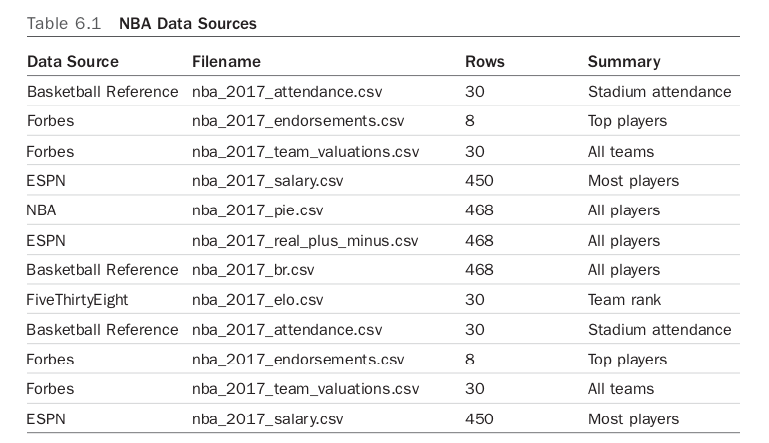Viewport: 769px width, 443px height.
Task: Click Rows value for nba_2017_pie.csv
Action: (x=479, y=211)
